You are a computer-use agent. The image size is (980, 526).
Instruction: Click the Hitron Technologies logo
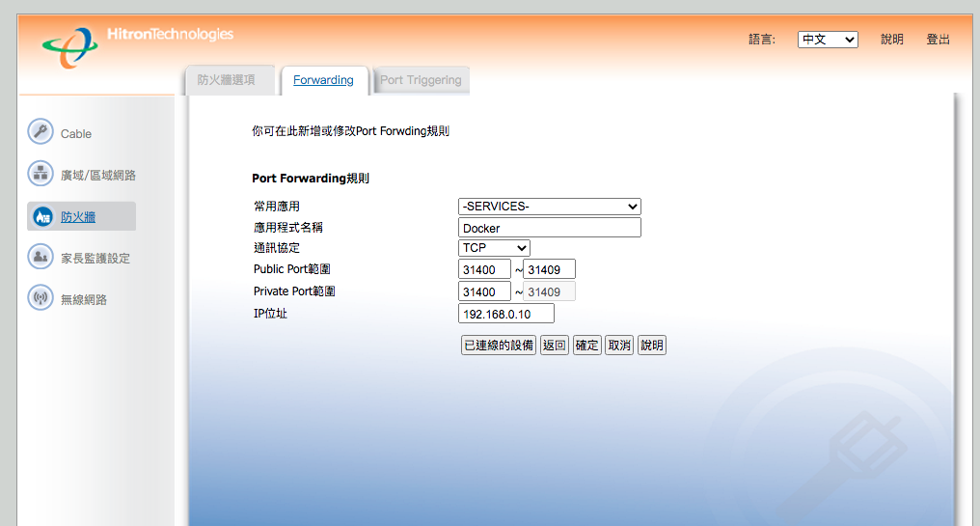point(138,46)
